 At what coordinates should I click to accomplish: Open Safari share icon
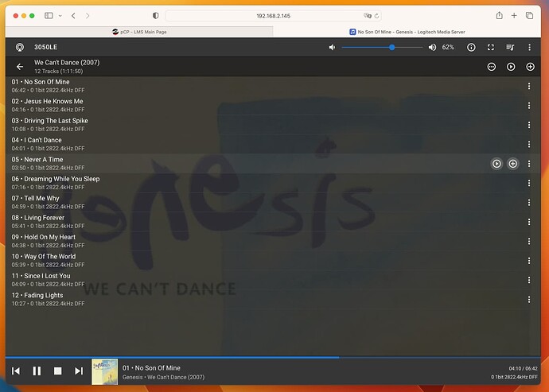[500, 15]
